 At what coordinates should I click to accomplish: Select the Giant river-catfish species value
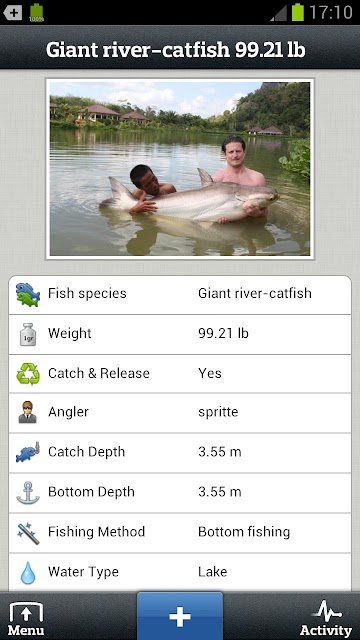tap(255, 293)
